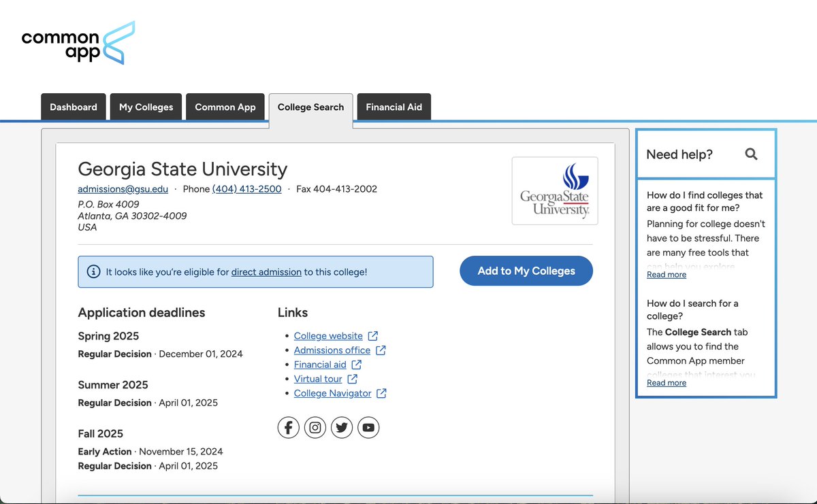Viewport: 817px width, 504px height.
Task: Open the College website link
Action: tap(328, 336)
